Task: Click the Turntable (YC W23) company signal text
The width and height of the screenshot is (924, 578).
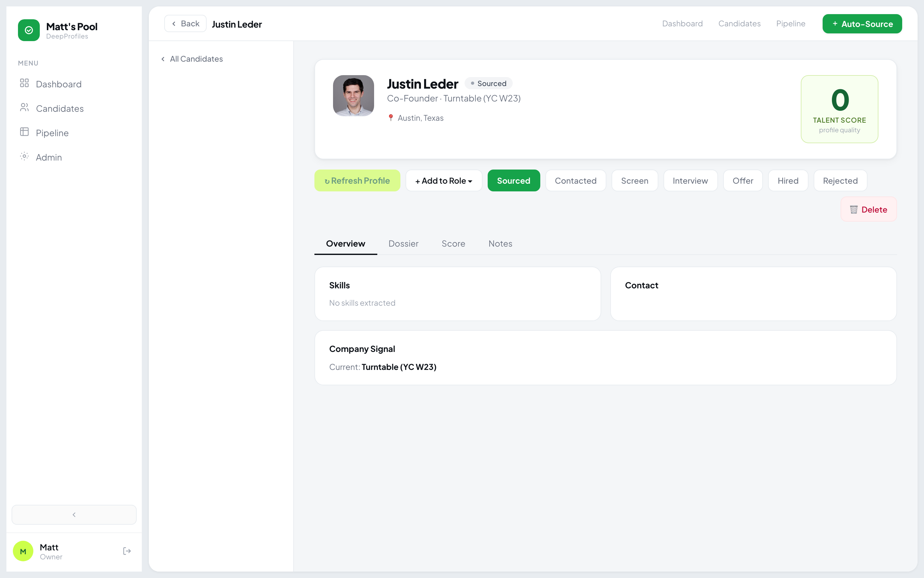Action: click(398, 367)
